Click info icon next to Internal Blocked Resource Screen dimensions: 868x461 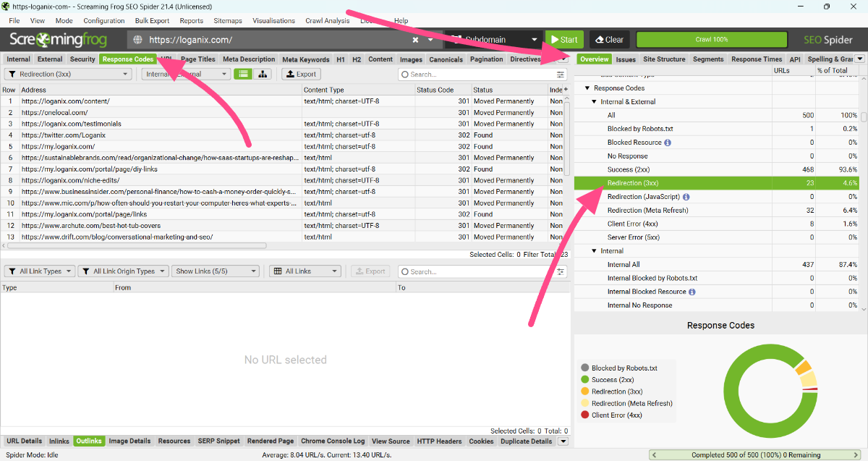(692, 292)
